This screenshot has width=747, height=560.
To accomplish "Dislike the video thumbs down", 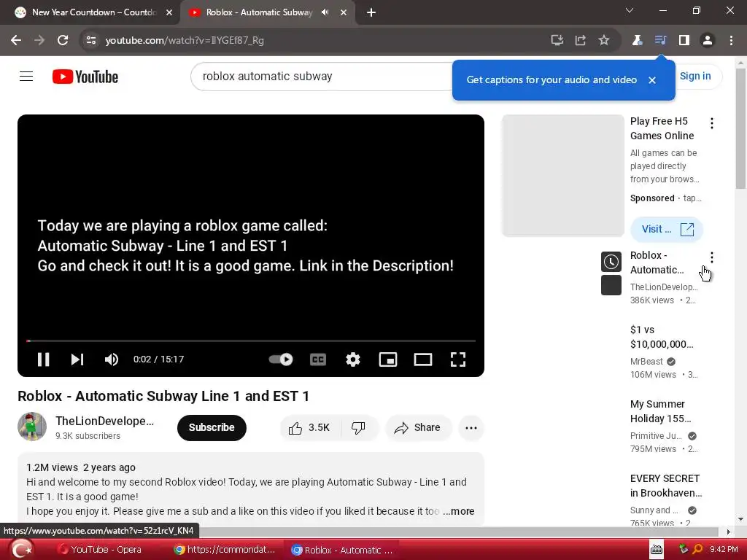I will 359,427.
